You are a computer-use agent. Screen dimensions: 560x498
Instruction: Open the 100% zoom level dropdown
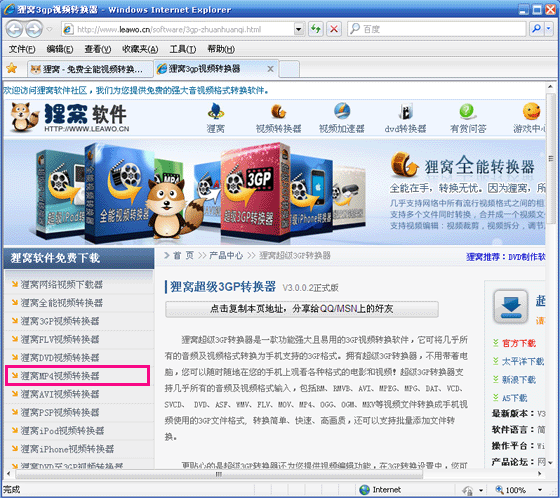[540, 490]
